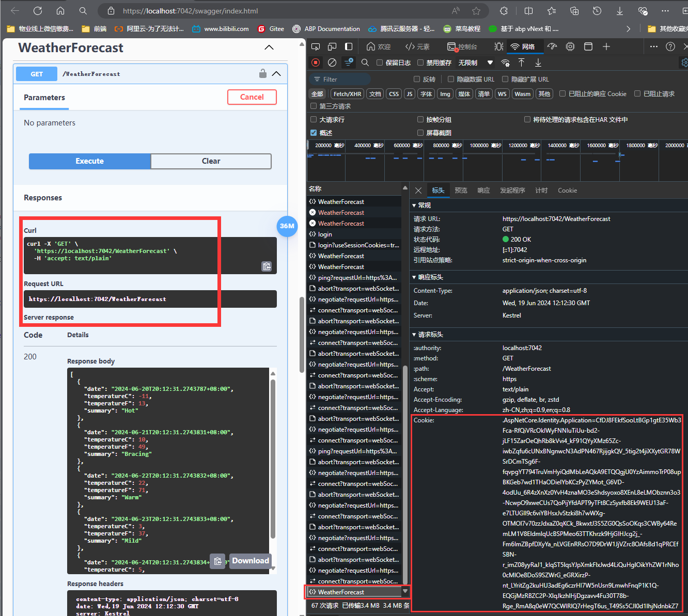Go to browser home page icon
Image resolution: width=688 pixels, height=616 pixels.
pyautogui.click(x=60, y=11)
